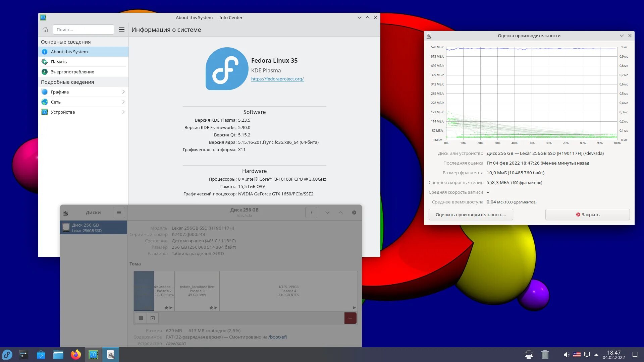Open the Устройства category

click(x=83, y=112)
